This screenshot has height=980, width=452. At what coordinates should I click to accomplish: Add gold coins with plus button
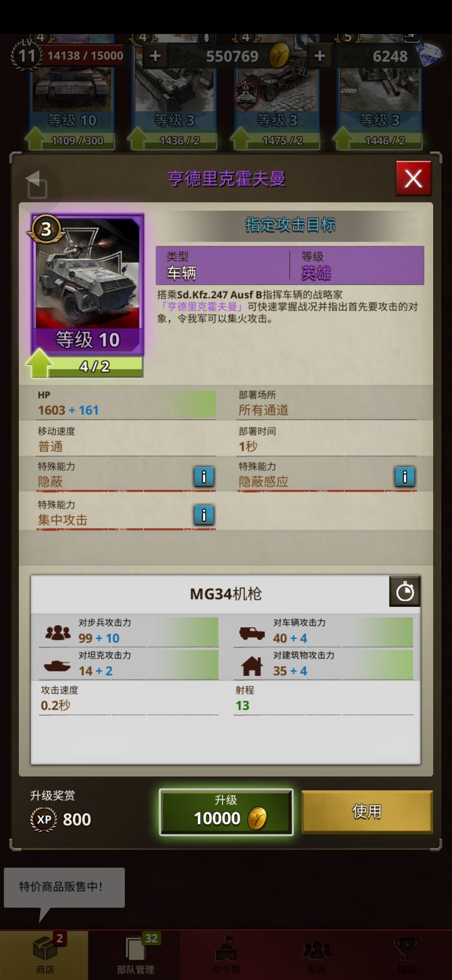click(155, 56)
